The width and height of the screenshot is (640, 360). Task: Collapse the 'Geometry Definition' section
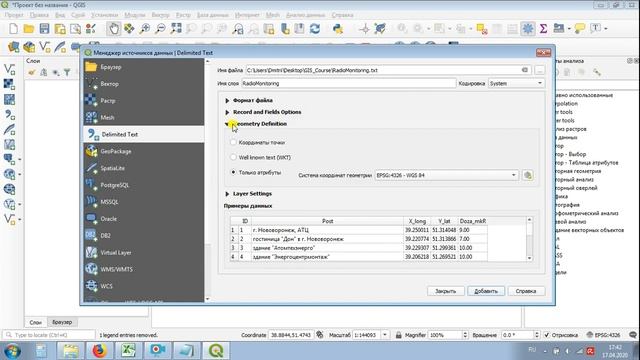click(227, 124)
